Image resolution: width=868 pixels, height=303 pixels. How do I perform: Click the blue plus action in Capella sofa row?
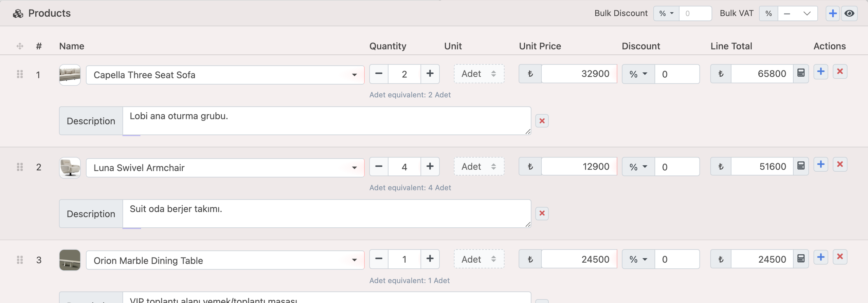(x=821, y=72)
